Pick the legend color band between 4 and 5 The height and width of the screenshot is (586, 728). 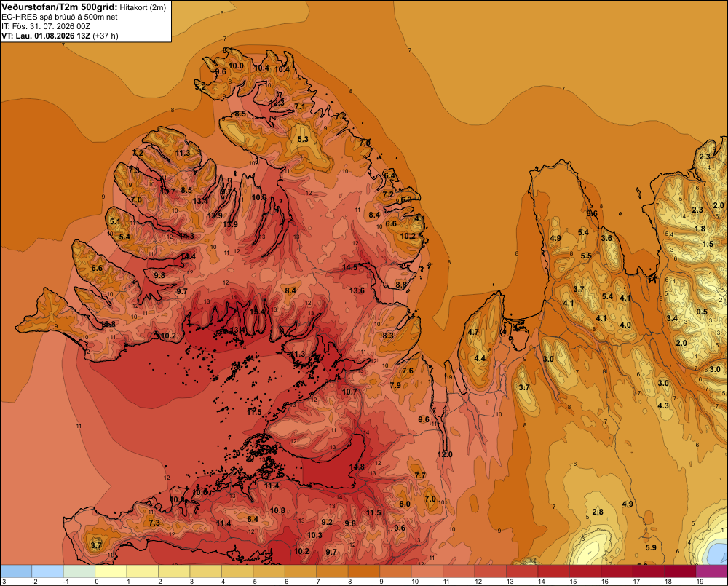pyautogui.click(x=237, y=571)
